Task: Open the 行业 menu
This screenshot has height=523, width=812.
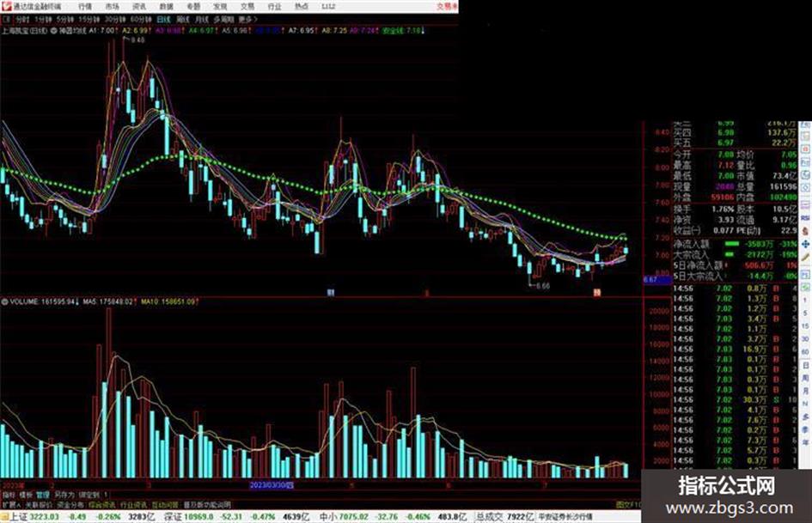Action: pos(274,7)
